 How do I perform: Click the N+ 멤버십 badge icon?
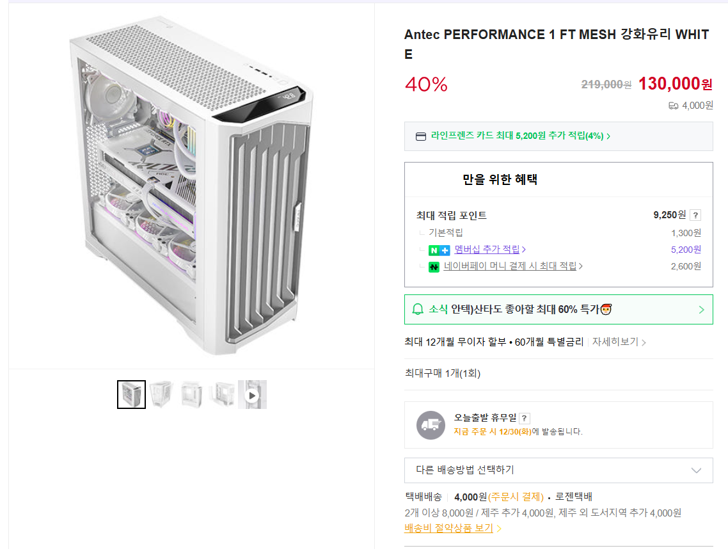(439, 250)
